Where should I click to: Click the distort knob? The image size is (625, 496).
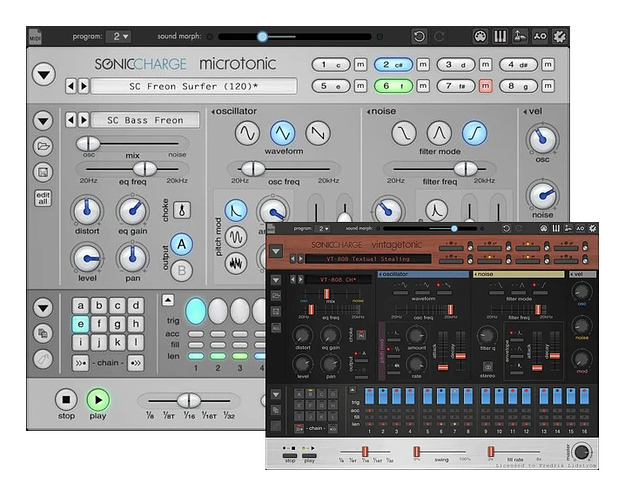(x=87, y=211)
